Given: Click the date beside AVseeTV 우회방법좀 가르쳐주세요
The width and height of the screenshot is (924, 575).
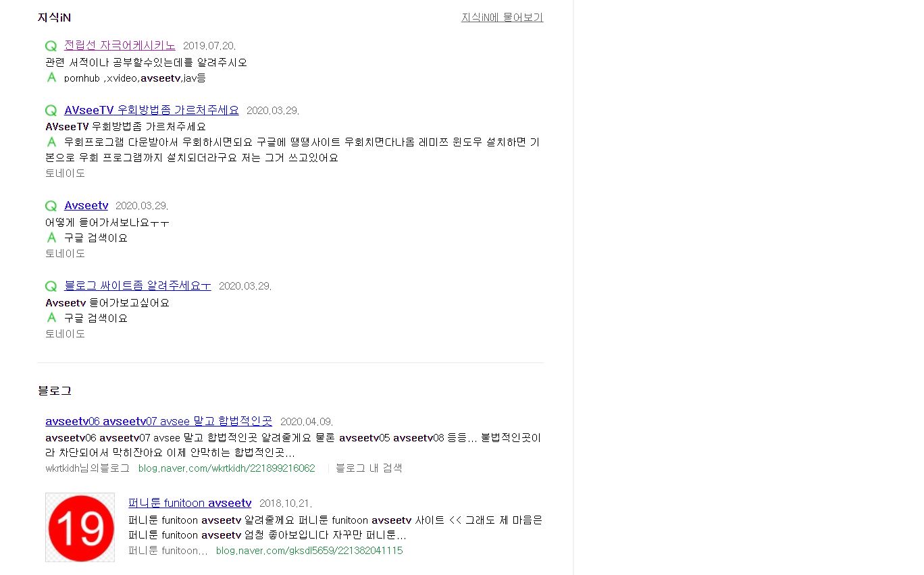Looking at the screenshot, I should coord(273,111).
